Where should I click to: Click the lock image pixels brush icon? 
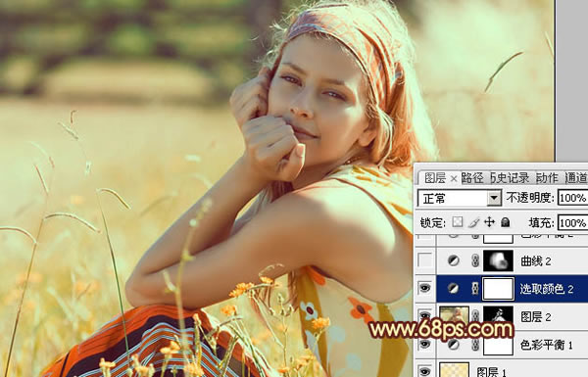[x=473, y=222]
